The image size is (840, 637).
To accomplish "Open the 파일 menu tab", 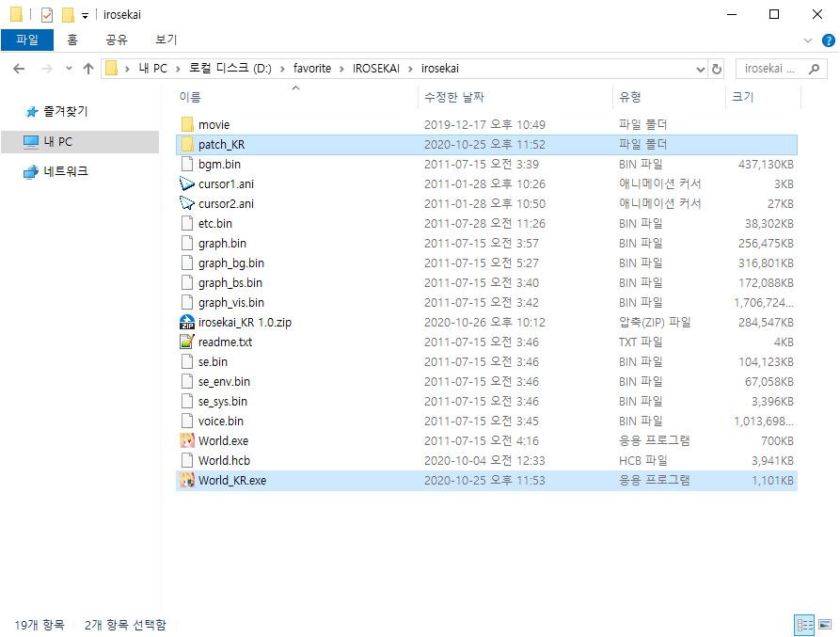I will click(27, 40).
